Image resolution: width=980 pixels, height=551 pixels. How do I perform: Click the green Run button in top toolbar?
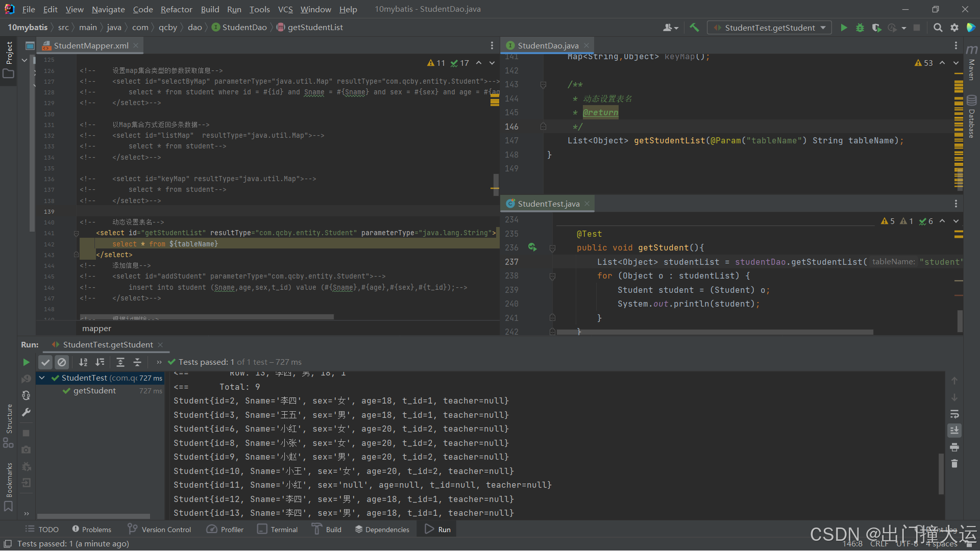[x=844, y=28]
